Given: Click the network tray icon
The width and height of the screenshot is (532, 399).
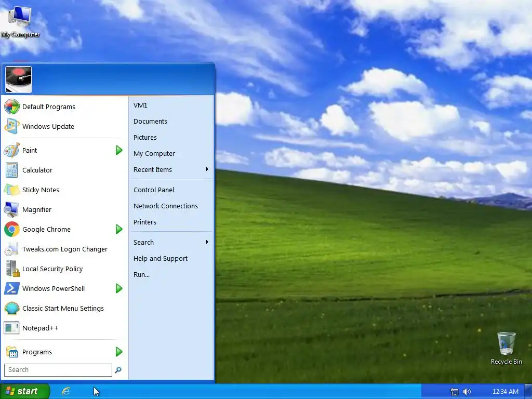Looking at the screenshot, I should click(x=454, y=392).
